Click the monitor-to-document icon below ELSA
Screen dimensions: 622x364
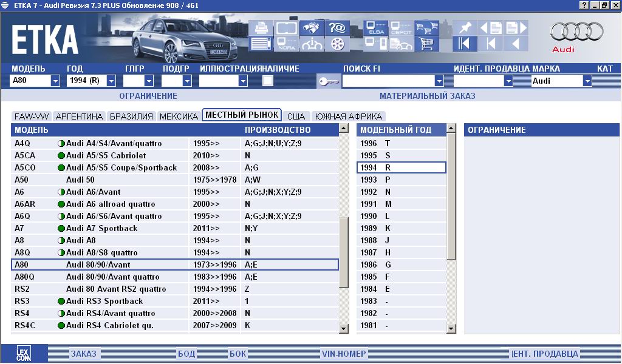click(x=375, y=43)
